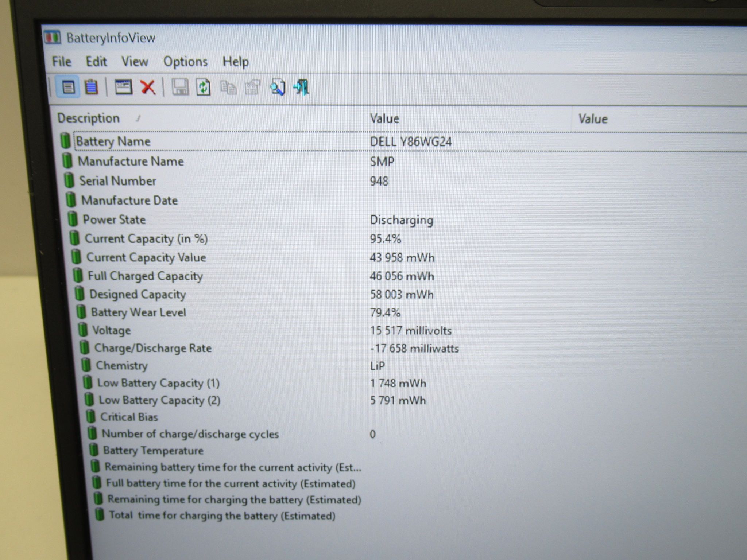Click the 5 791 mWh value
This screenshot has width=747, height=560.
398,400
